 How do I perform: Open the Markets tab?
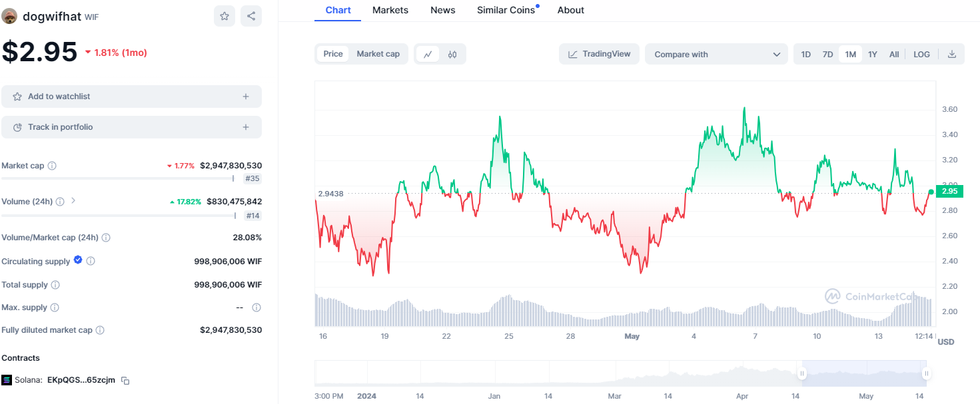pos(390,10)
